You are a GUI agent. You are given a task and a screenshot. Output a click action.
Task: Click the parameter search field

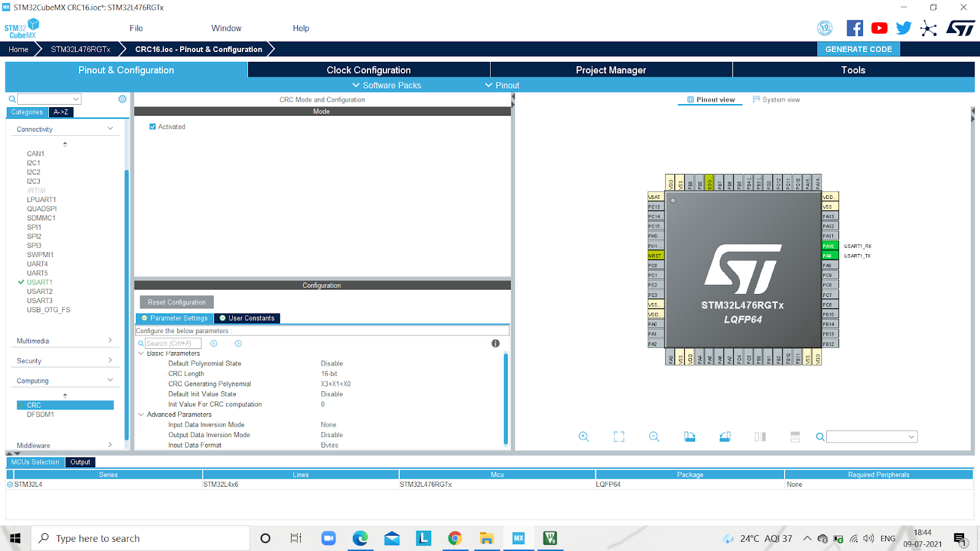(x=173, y=343)
